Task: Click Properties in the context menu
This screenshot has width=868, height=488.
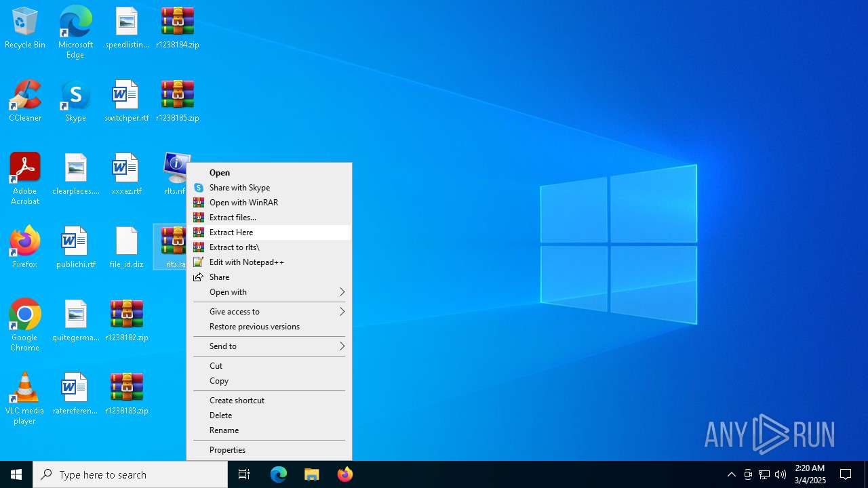Action: 227,450
